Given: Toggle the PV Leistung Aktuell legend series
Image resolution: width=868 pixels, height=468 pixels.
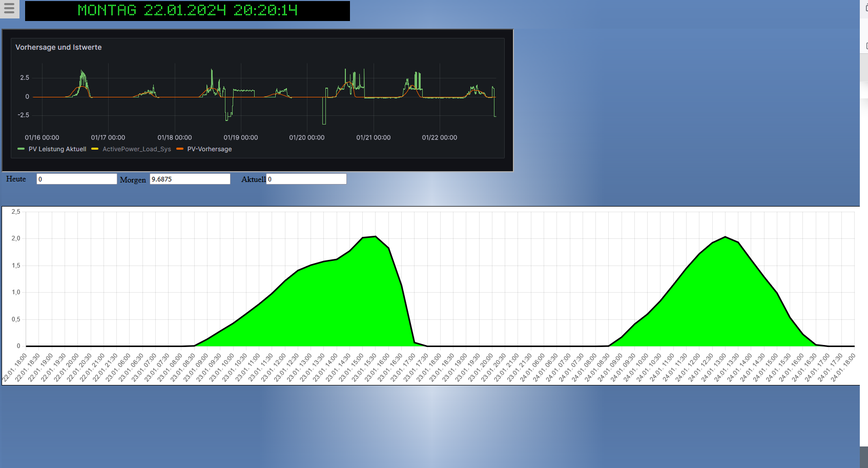Looking at the screenshot, I should pos(57,149).
